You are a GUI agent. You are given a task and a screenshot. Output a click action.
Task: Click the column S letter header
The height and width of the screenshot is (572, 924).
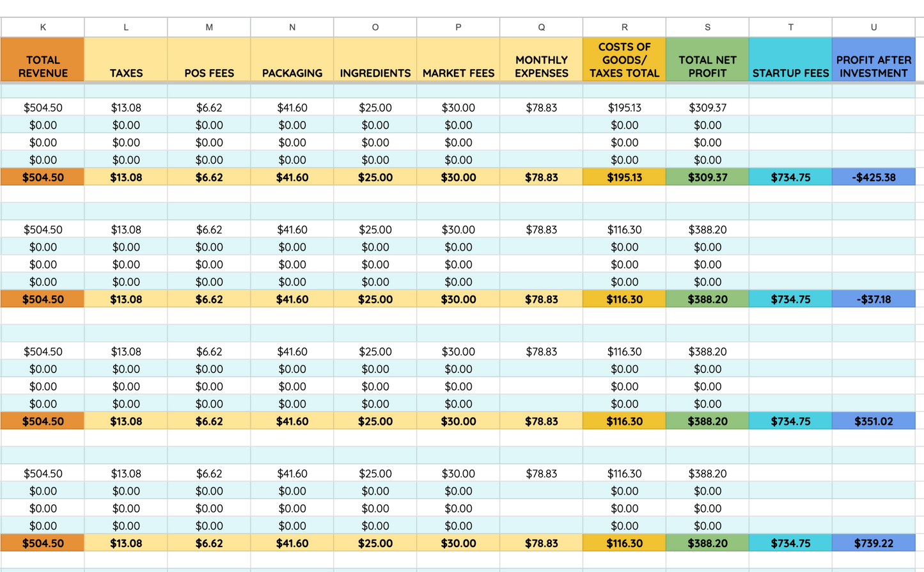coord(707,28)
